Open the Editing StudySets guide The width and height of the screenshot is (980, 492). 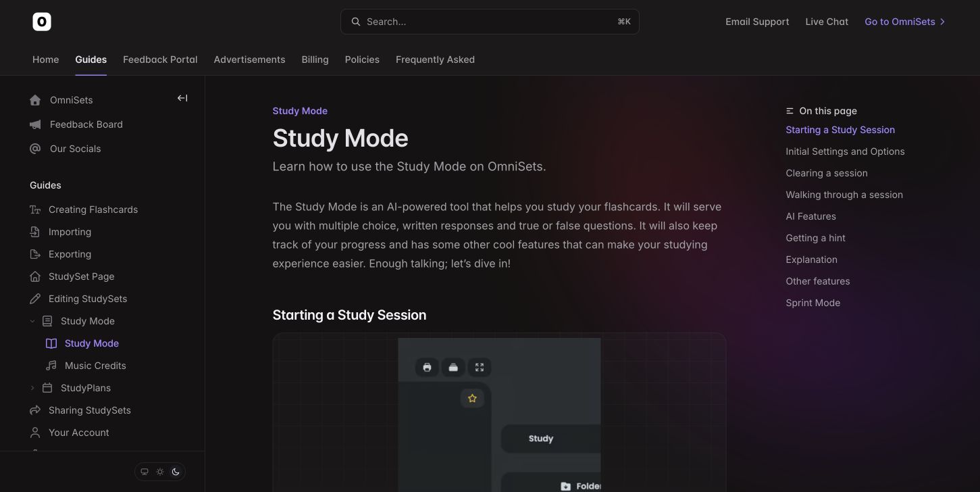coord(88,299)
